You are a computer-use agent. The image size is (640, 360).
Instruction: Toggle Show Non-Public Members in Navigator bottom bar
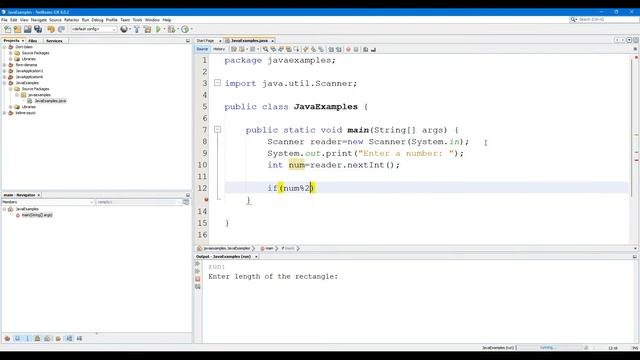click(38, 338)
